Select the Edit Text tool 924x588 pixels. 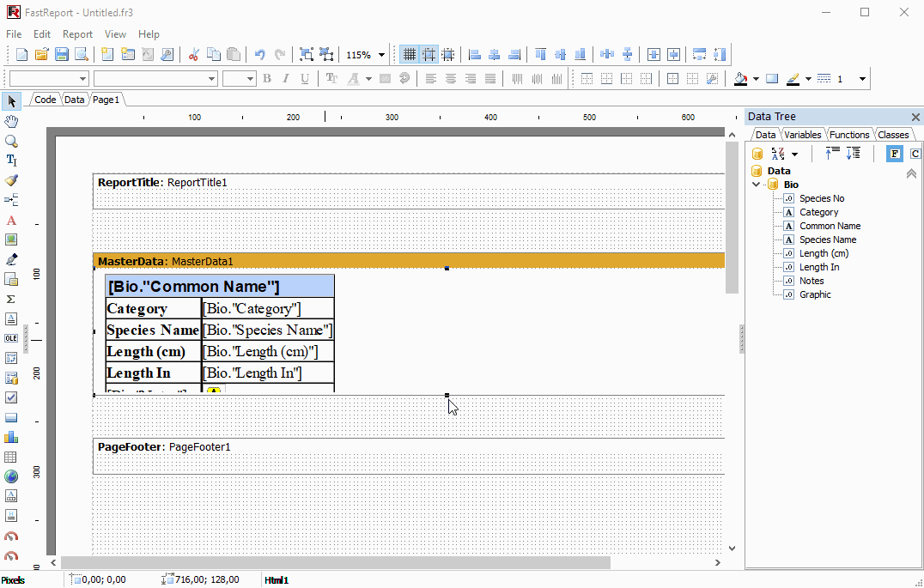click(11, 161)
